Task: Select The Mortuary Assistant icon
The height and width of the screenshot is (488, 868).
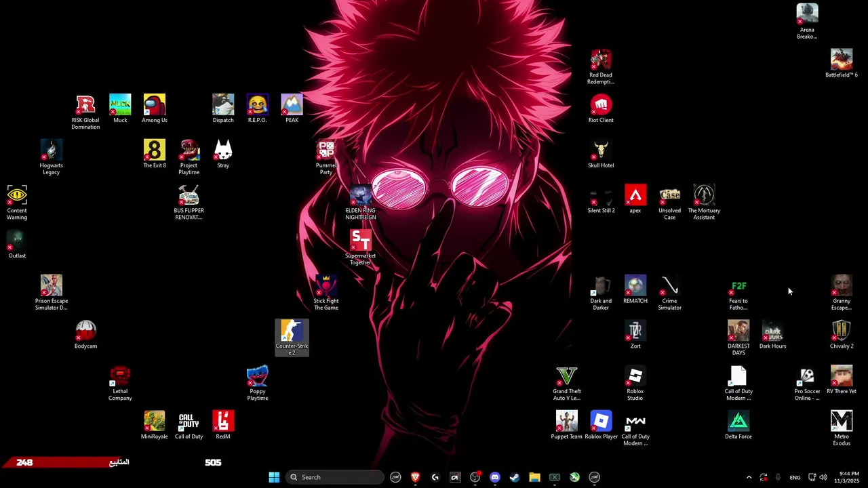Action: pos(704,203)
